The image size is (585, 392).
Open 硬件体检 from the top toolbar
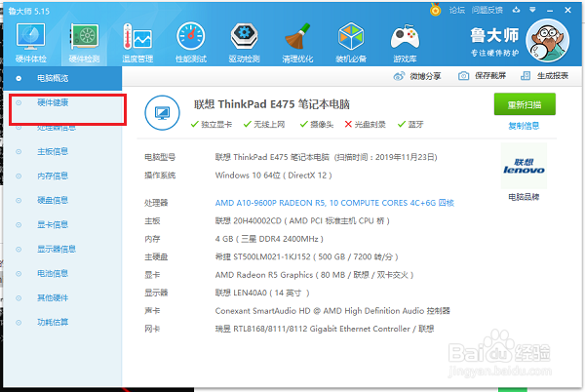(x=31, y=43)
